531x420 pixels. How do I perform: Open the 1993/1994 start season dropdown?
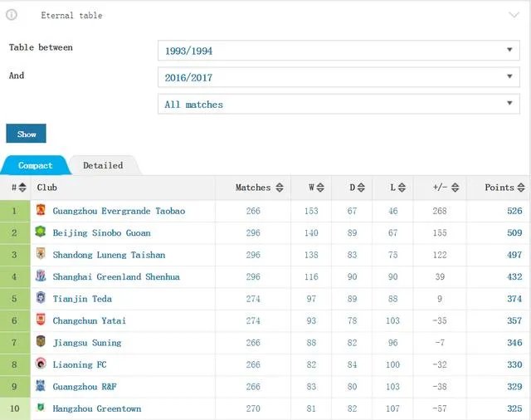tap(338, 51)
